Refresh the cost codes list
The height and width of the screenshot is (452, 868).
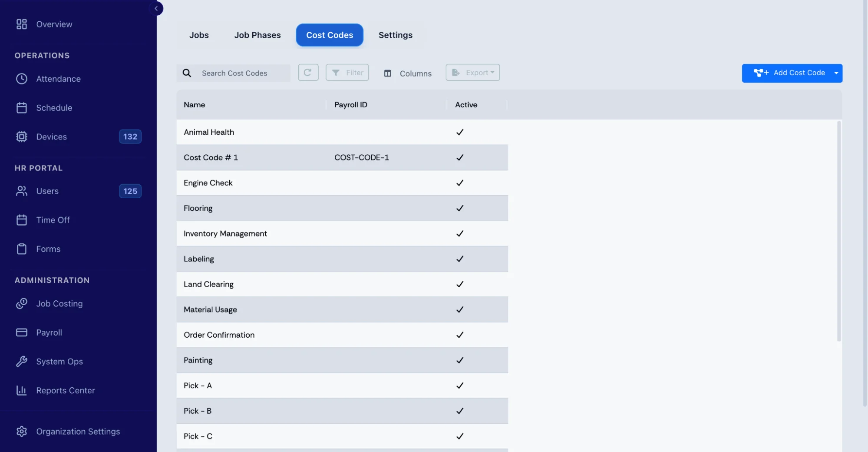tap(308, 73)
